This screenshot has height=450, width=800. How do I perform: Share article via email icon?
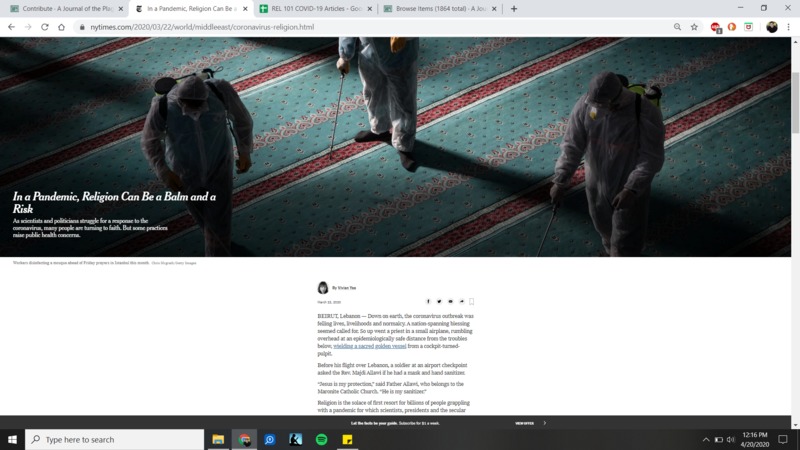[450, 301]
